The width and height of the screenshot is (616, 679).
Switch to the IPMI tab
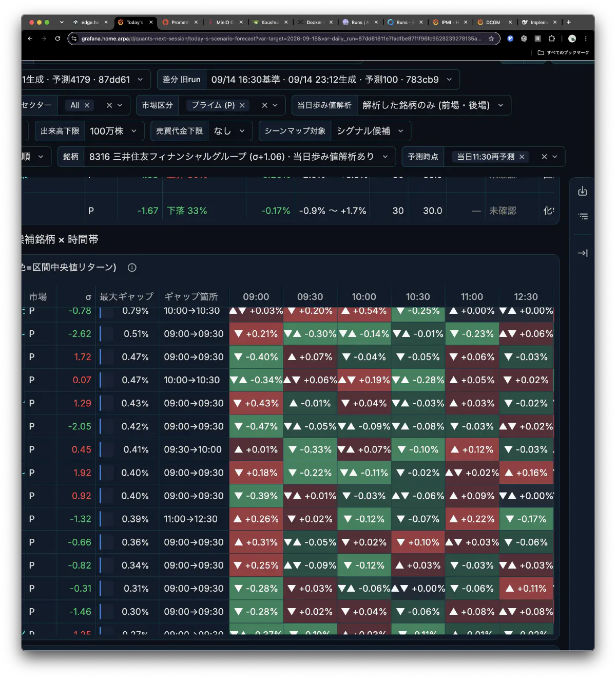point(450,22)
